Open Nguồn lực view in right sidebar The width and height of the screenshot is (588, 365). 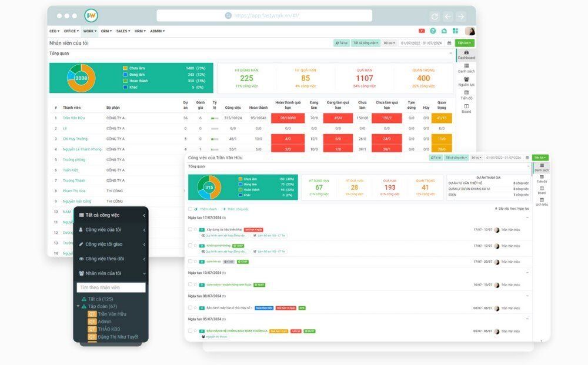click(466, 82)
